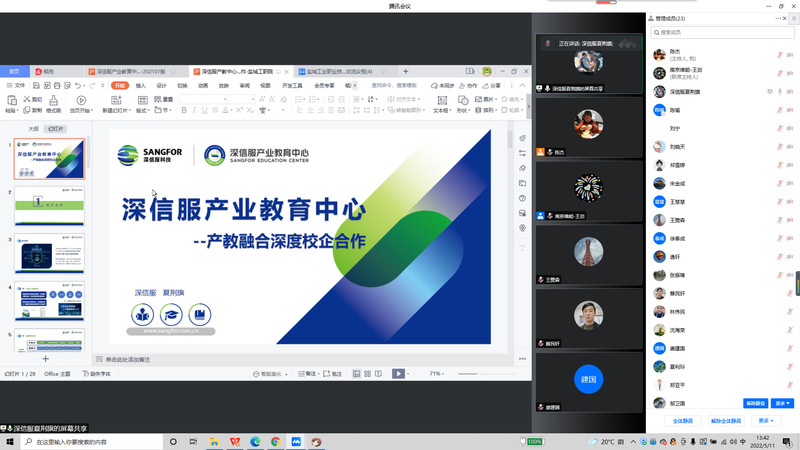Image resolution: width=800 pixels, height=450 pixels.
Task: Select the Format Painter brush icon
Action: click(x=54, y=100)
